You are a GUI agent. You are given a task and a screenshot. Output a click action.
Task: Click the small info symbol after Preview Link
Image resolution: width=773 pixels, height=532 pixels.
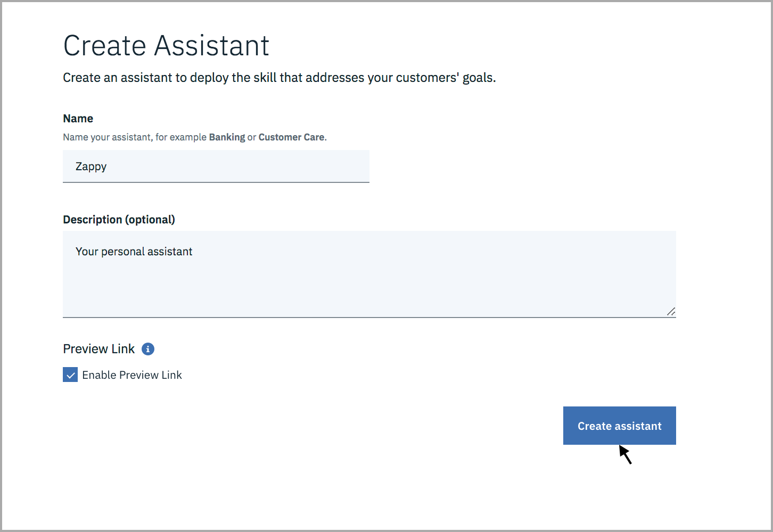[147, 349]
